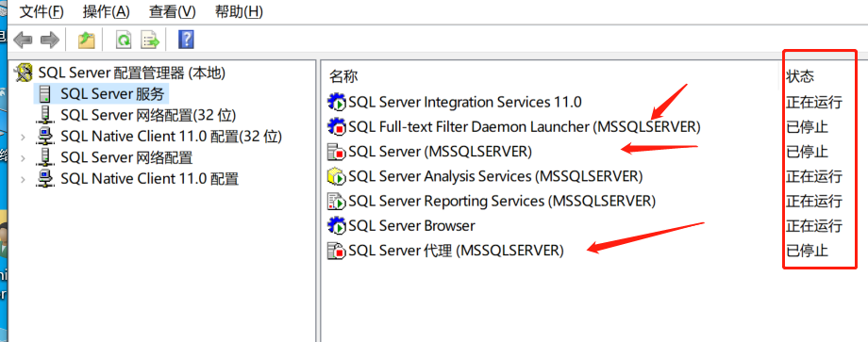Click the SQL Server 服务 tree icon
868x342 pixels.
pos(45,93)
